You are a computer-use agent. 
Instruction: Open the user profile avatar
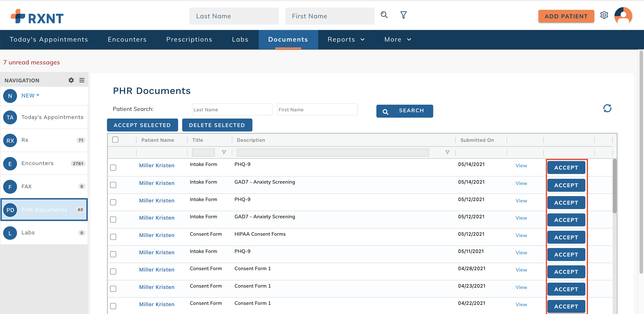pos(623,16)
